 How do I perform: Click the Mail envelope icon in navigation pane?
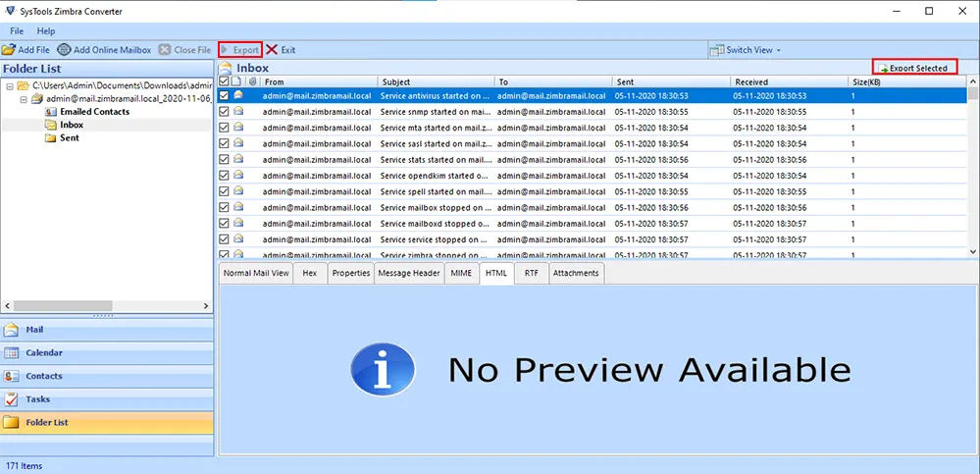pos(12,330)
